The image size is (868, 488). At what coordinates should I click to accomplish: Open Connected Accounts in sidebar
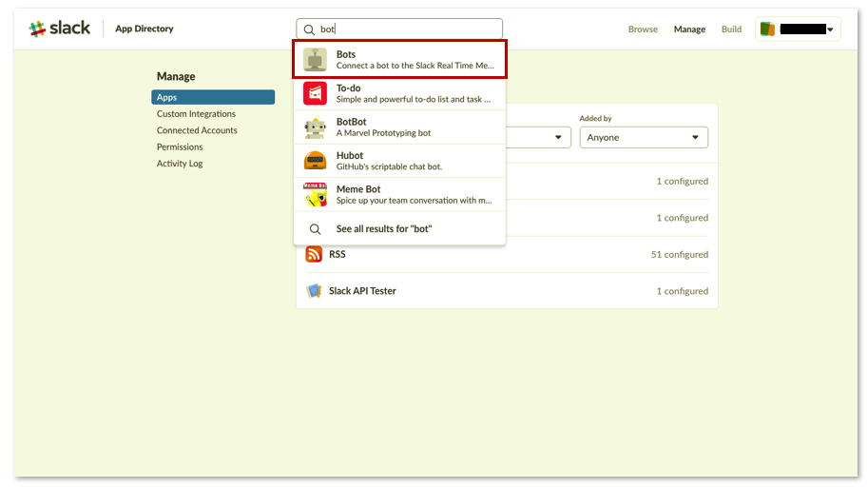197,130
